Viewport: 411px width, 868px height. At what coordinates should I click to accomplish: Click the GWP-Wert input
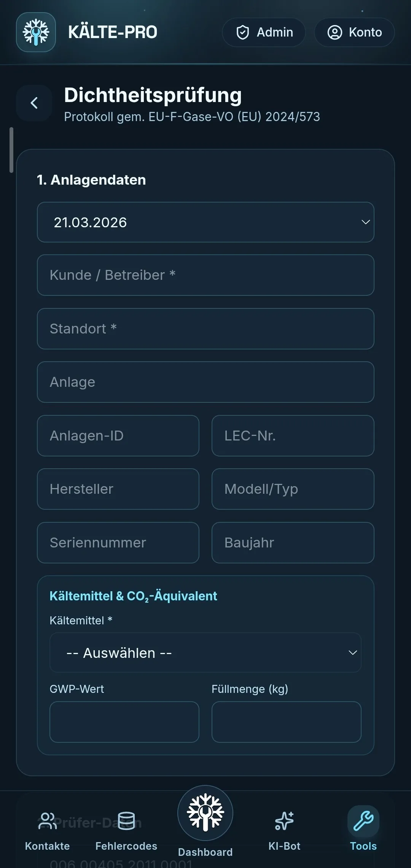pos(124,721)
